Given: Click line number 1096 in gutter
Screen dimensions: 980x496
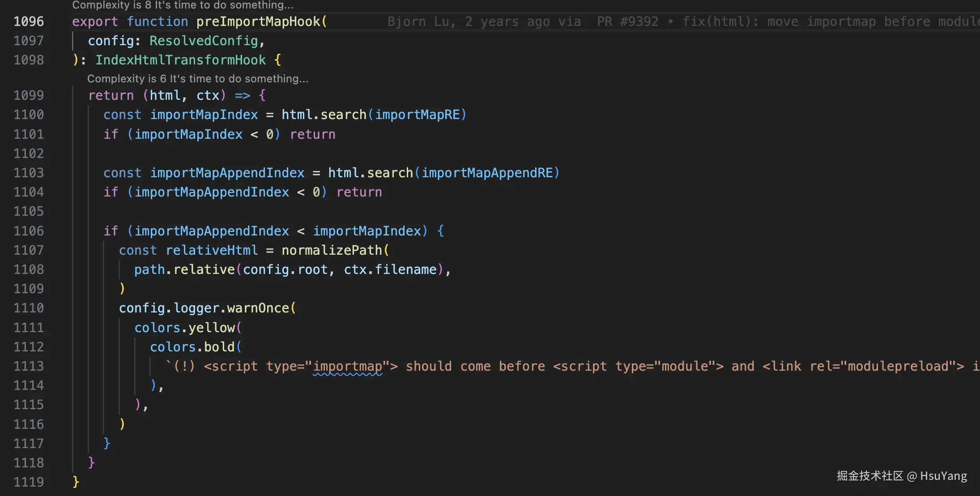Looking at the screenshot, I should (x=29, y=21).
